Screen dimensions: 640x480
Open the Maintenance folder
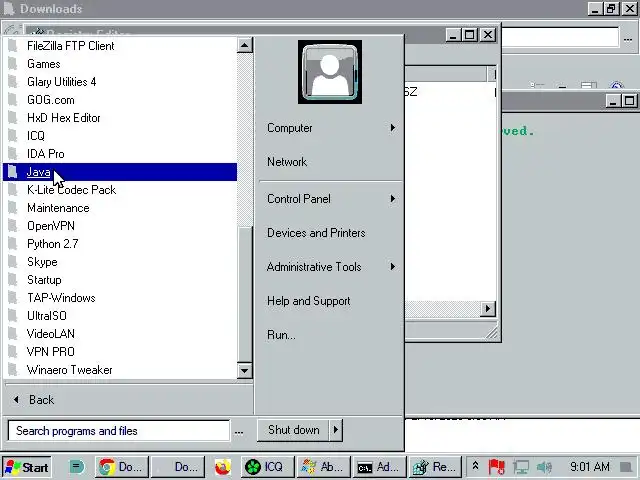[120, 208]
